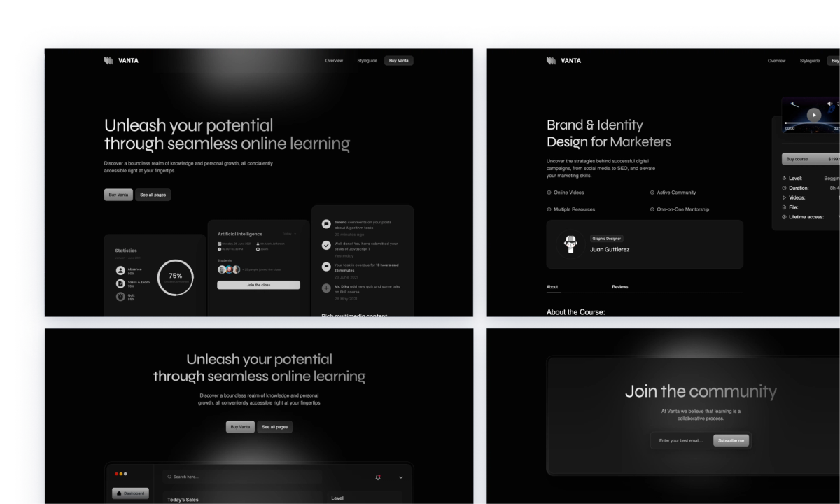840x504 pixels.
Task: Click the Graphic Designer tag
Action: tap(606, 239)
